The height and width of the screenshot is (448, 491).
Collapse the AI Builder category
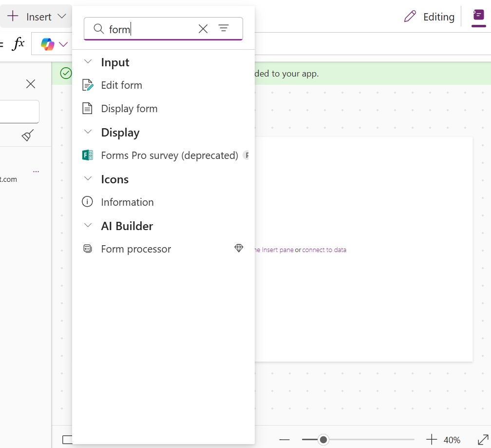point(88,226)
